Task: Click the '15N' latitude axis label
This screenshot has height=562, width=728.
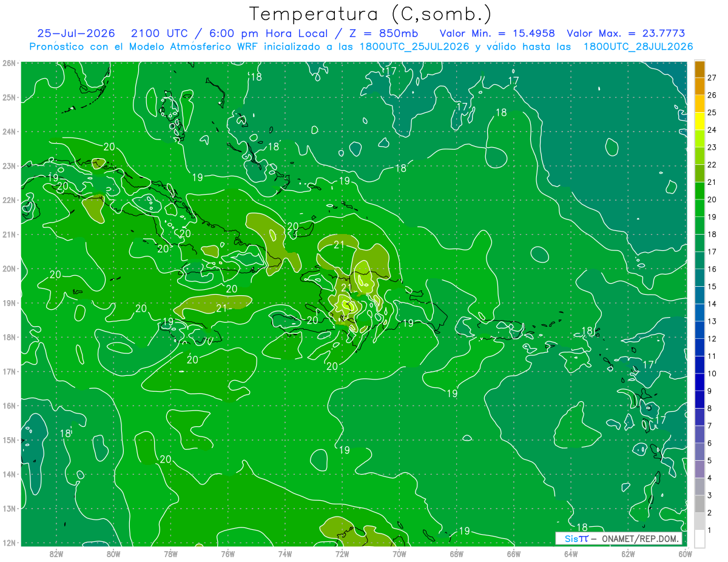Action: coord(8,440)
